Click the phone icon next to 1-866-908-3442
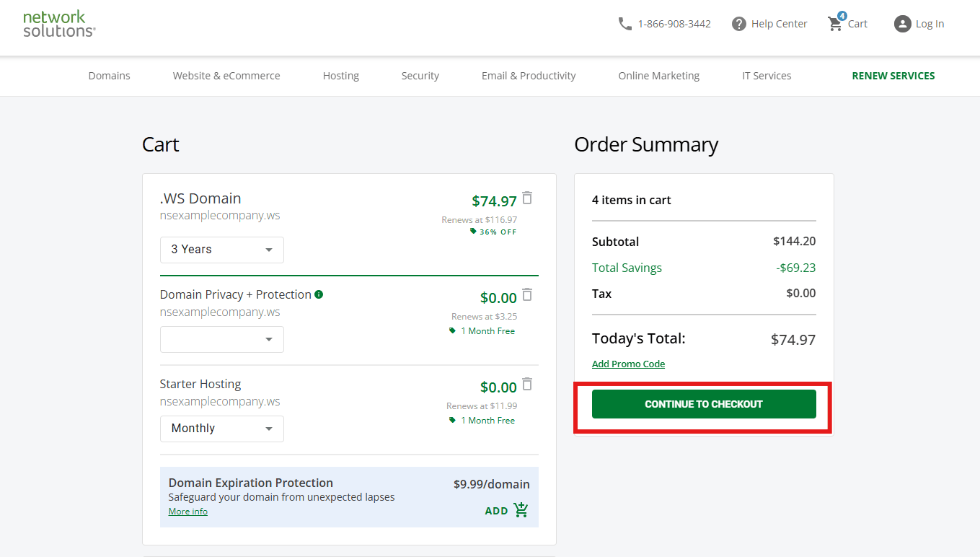980x557 pixels. [624, 23]
